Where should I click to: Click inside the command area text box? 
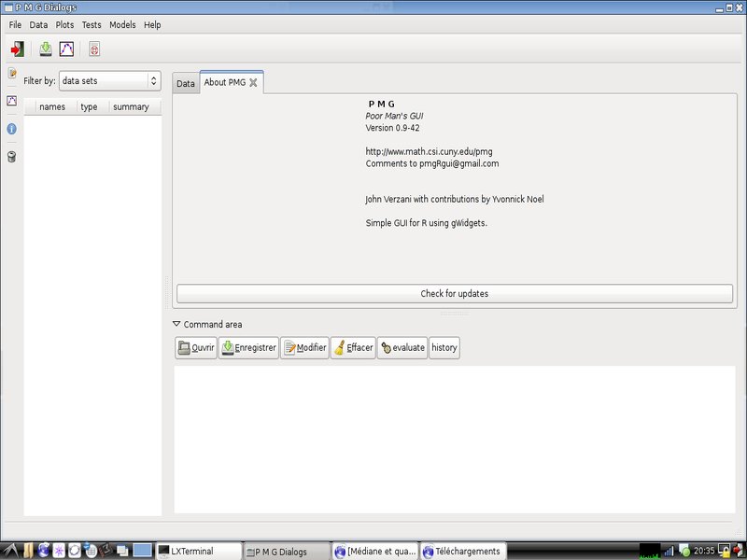(x=454, y=439)
